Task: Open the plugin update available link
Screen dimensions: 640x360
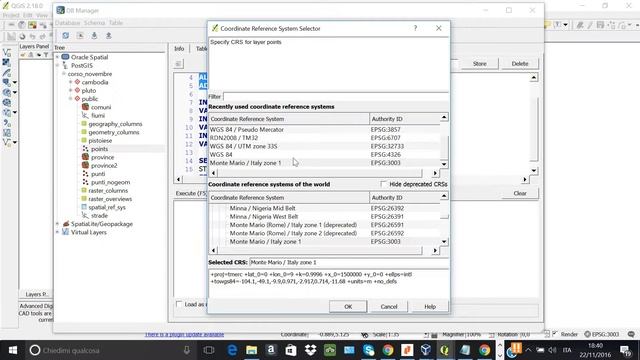Action: (184, 334)
